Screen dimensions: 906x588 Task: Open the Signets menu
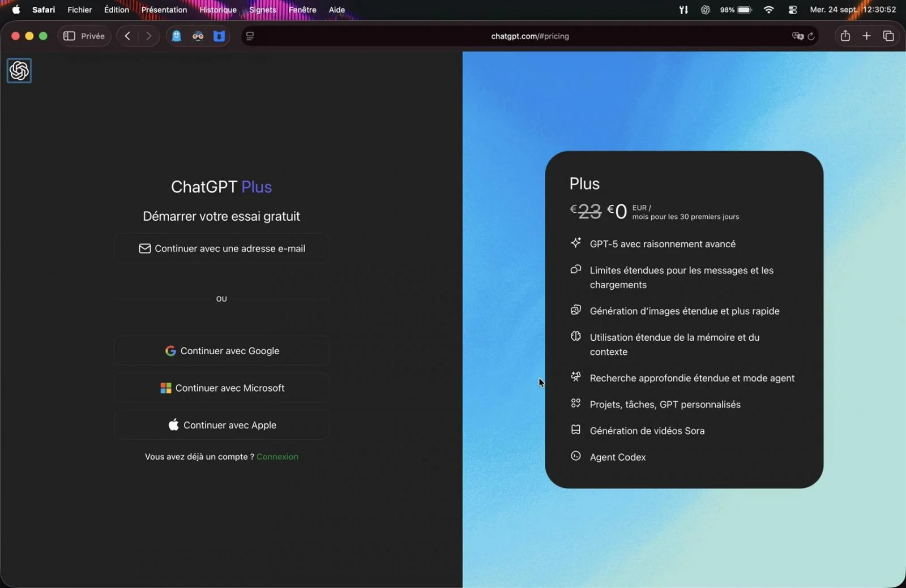tap(262, 9)
